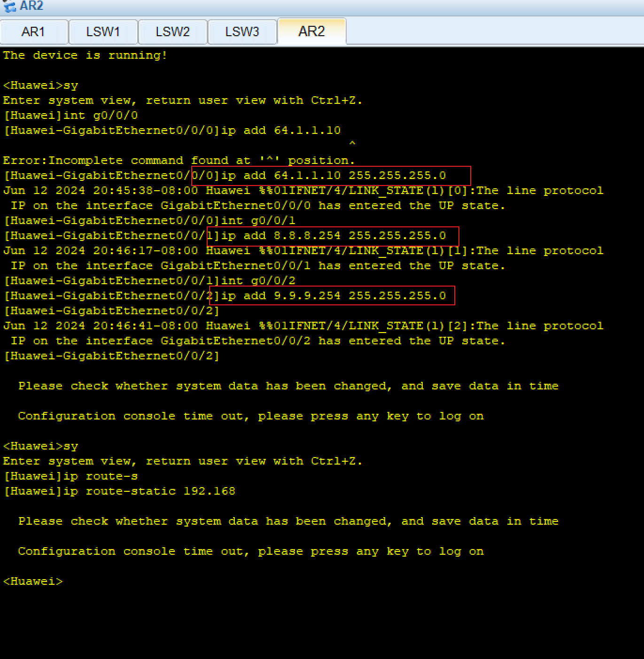The height and width of the screenshot is (659, 644).
Task: Click the last <Huawei> prompt line
Action: pyautogui.click(x=33, y=581)
